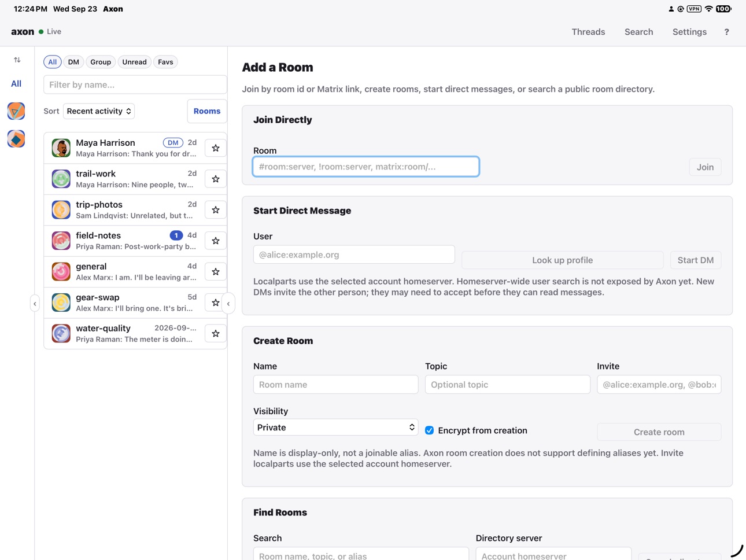Open the Visibility Private dropdown
This screenshot has width=746, height=560.
coord(335,428)
